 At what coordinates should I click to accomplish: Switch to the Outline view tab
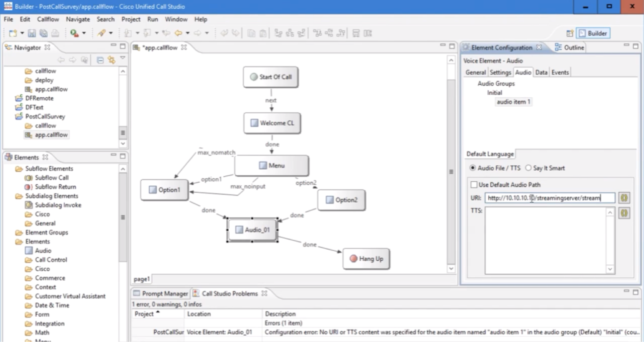[x=569, y=47]
